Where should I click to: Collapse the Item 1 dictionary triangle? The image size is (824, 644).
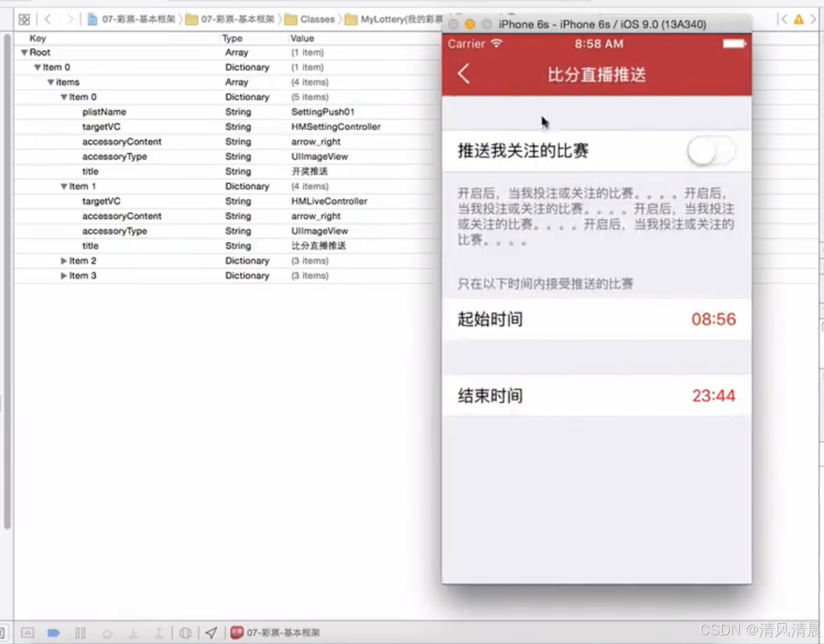[64, 187]
